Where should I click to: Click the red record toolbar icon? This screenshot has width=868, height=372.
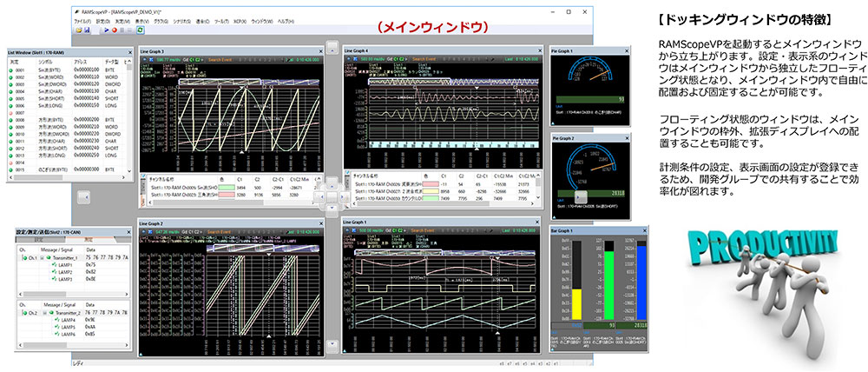[x=114, y=30]
